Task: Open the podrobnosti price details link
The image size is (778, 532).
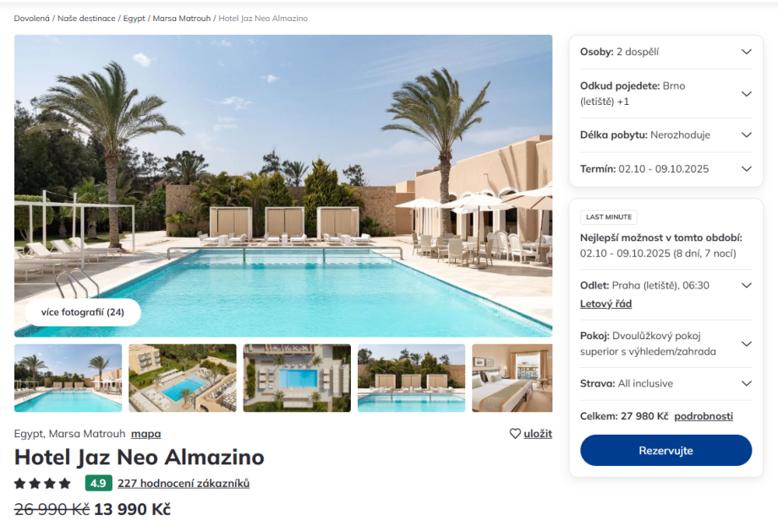Action: [x=703, y=416]
